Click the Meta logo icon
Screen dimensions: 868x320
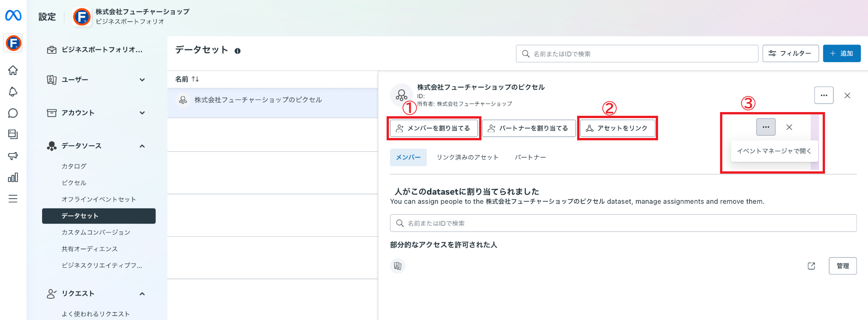tap(13, 16)
